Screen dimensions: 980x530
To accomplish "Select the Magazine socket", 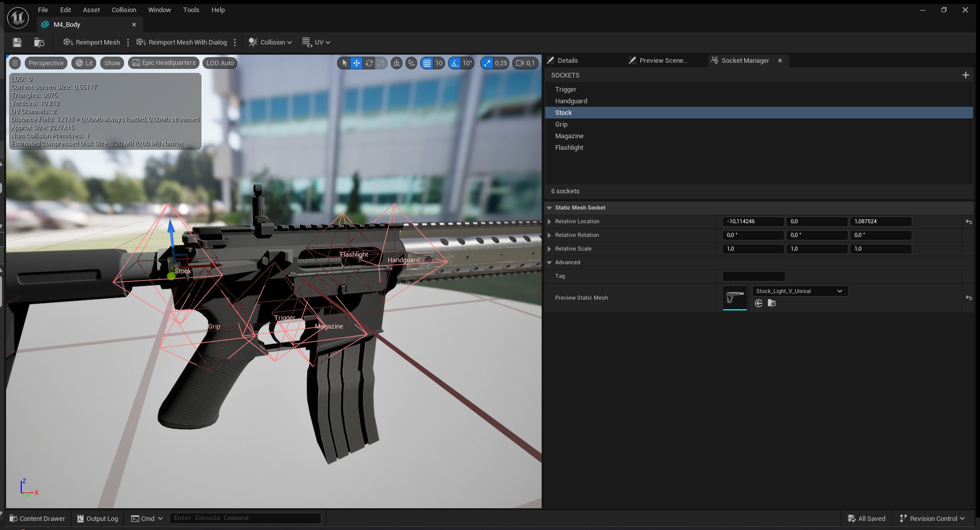I will [759, 136].
